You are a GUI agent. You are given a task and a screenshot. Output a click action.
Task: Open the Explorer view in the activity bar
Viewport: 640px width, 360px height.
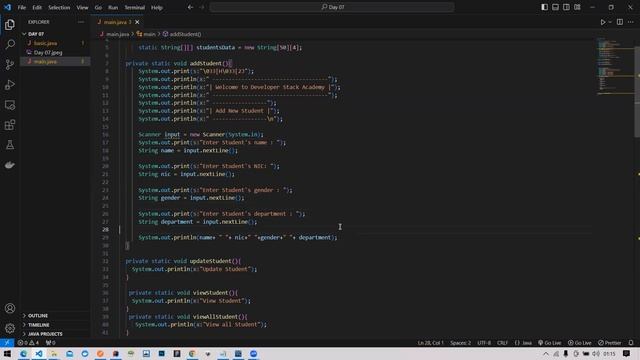[x=10, y=25]
